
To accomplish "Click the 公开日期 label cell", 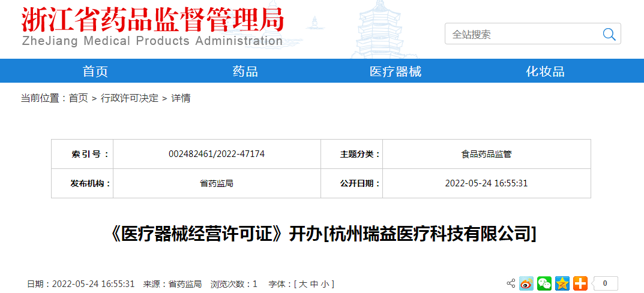I will pos(352,183).
